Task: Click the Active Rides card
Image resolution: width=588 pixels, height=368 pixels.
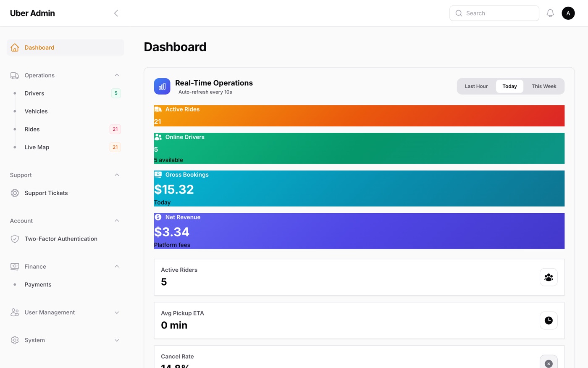Action: pos(359,116)
